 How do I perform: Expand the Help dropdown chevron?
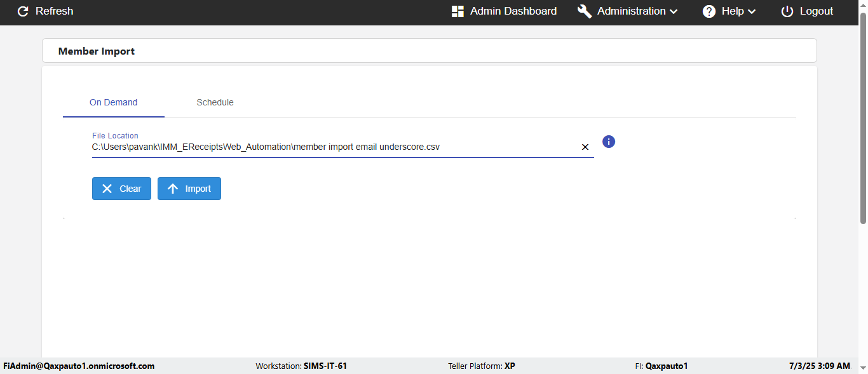point(752,11)
